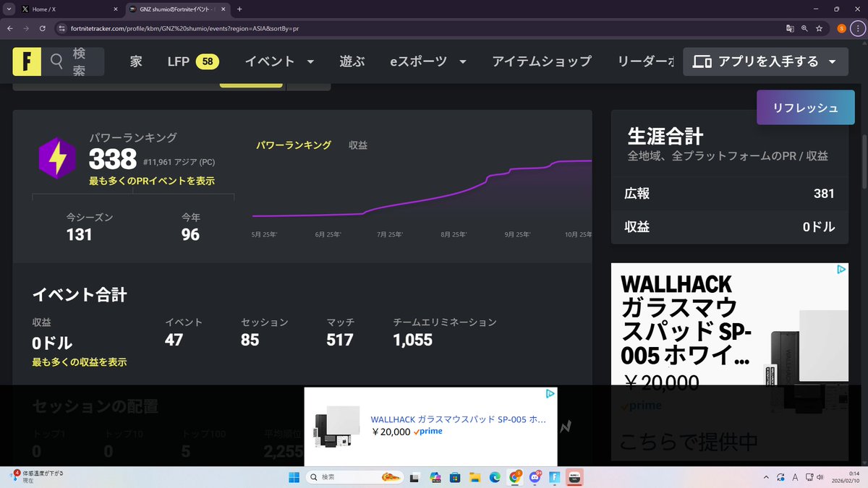Click the device icon on the get-app button
Viewport: 868px width, 488px height.
click(702, 61)
